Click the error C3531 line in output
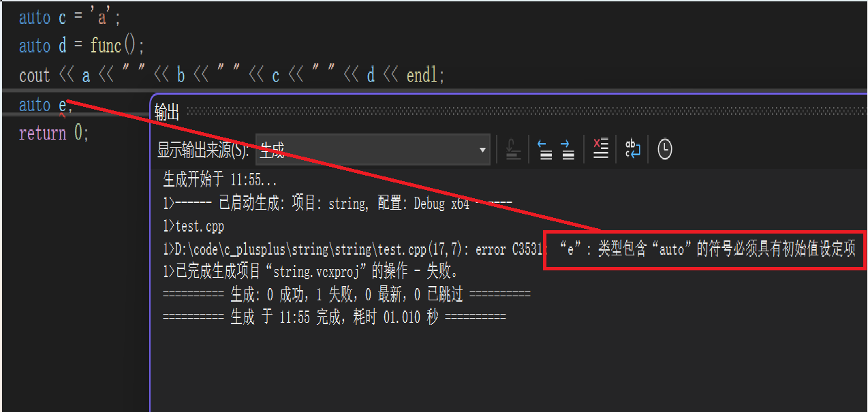This screenshot has height=412, width=868. click(x=508, y=249)
